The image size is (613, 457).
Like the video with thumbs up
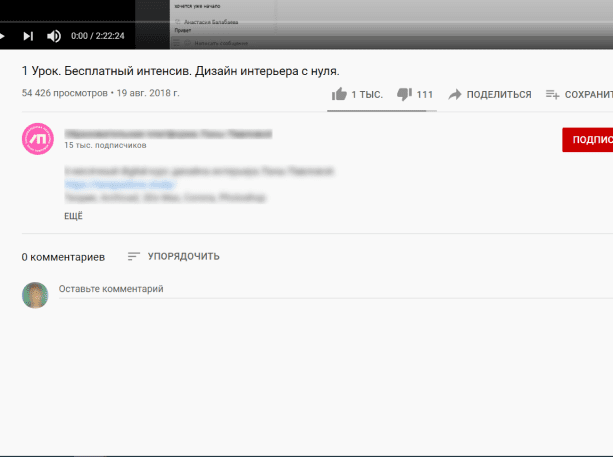(339, 94)
